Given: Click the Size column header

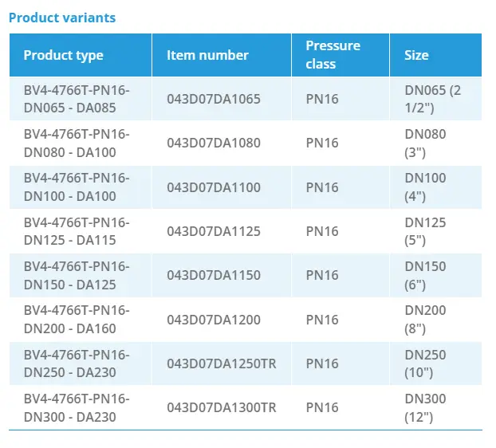Looking at the screenshot, I should point(416,55).
